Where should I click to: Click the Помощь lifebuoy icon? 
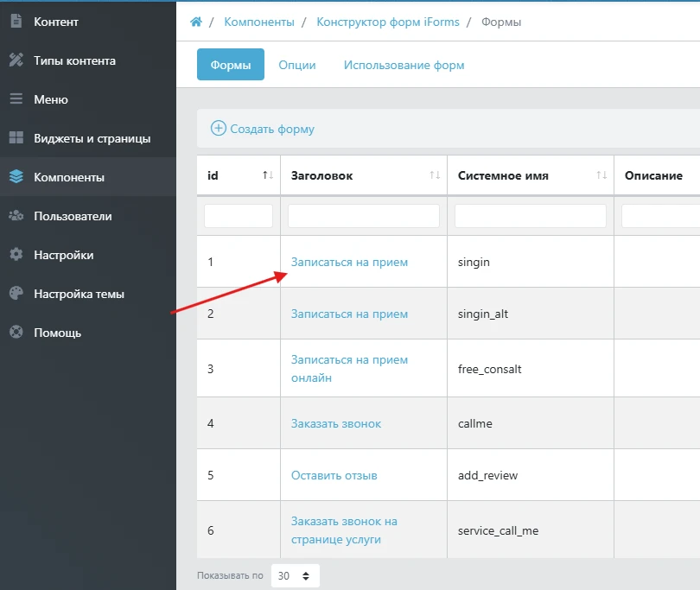[16, 333]
